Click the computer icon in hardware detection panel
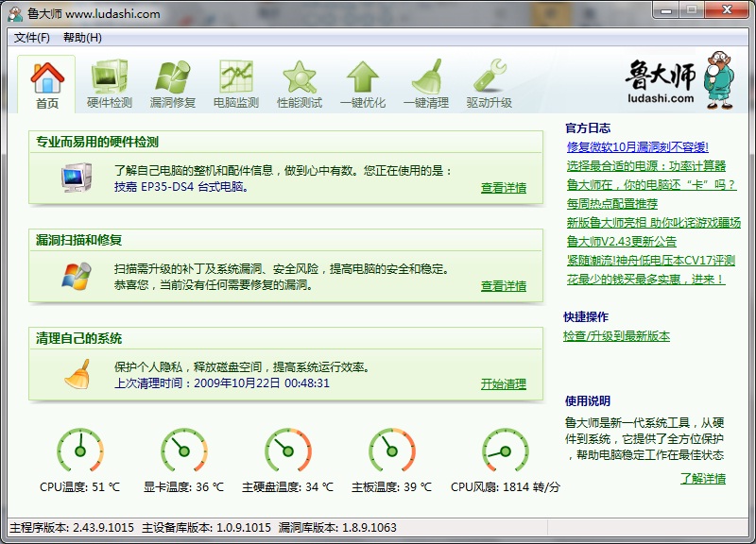 point(77,178)
